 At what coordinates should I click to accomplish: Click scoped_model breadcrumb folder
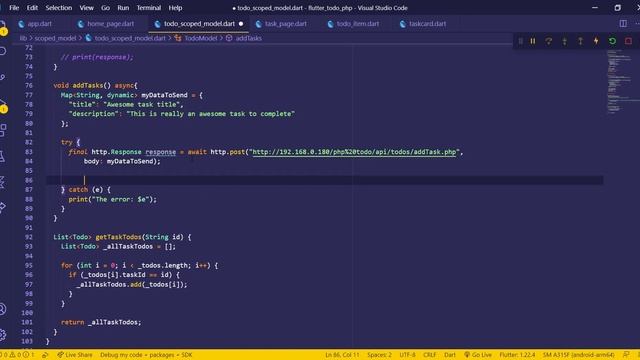pyautogui.click(x=55, y=38)
